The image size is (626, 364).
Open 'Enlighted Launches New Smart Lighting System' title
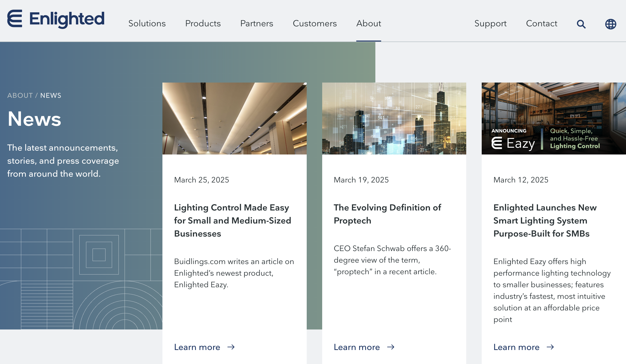point(545,220)
